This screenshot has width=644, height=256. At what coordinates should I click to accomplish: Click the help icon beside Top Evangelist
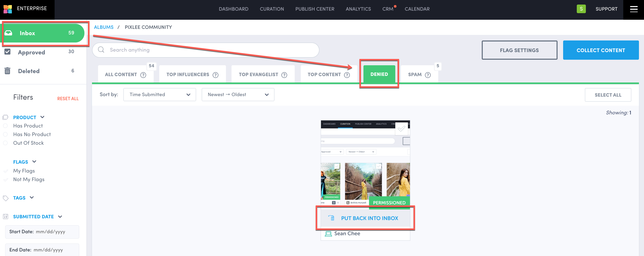click(x=284, y=75)
